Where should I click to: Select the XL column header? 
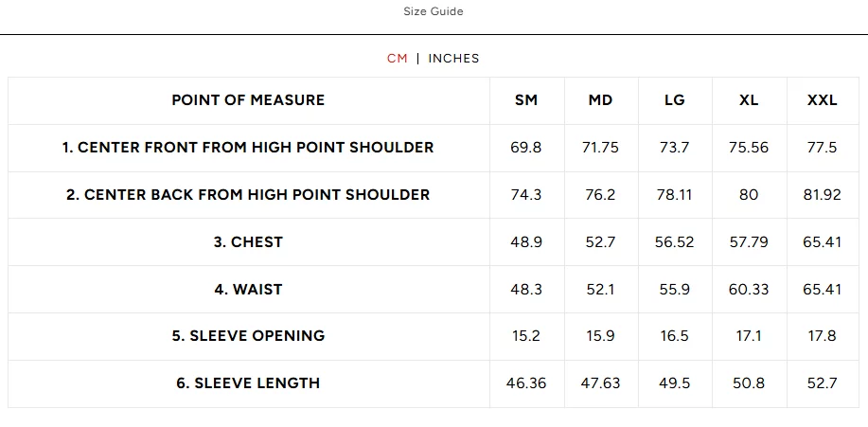[x=748, y=100]
